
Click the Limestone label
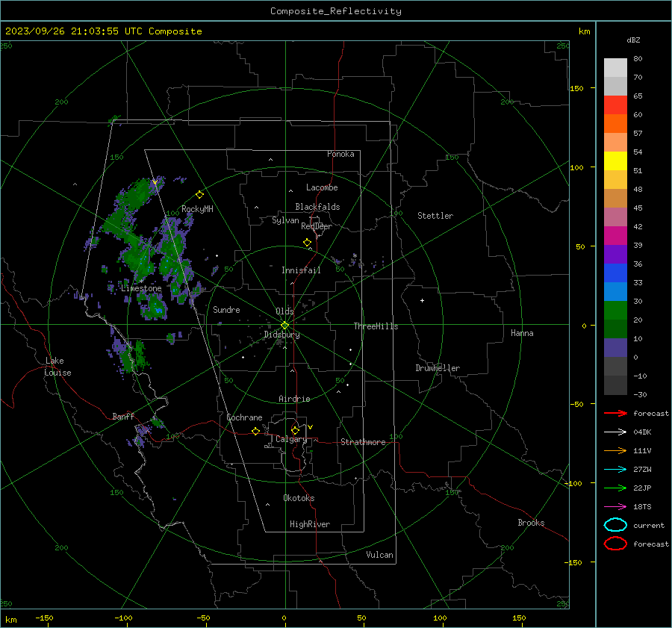141,288
